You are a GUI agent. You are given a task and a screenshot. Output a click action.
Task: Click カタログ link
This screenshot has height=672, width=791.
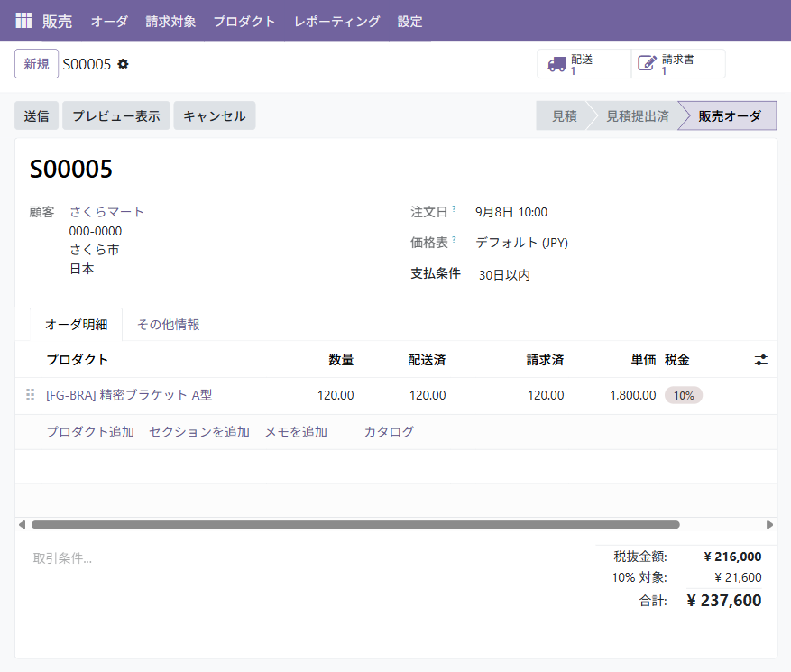click(x=389, y=432)
